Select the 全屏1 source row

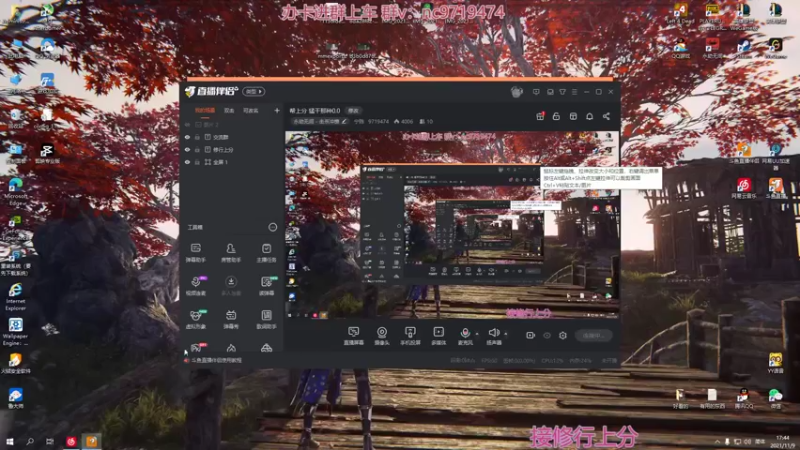pos(232,162)
